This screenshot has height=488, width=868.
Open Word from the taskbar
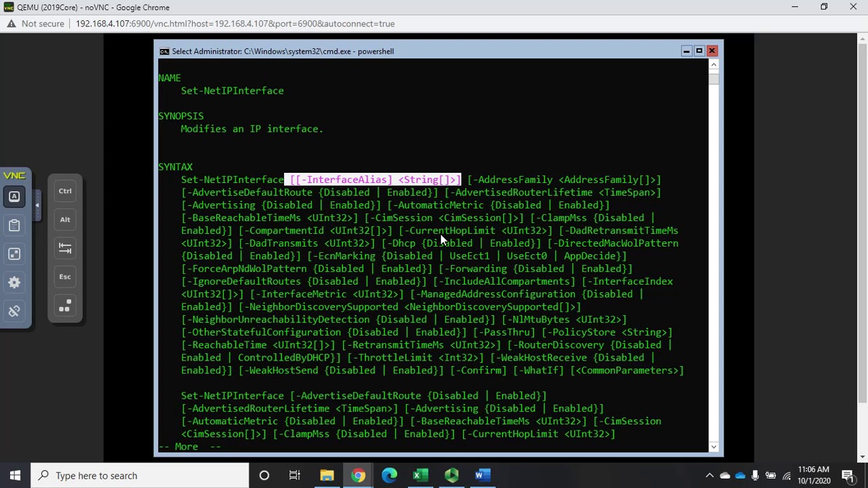pos(483,476)
